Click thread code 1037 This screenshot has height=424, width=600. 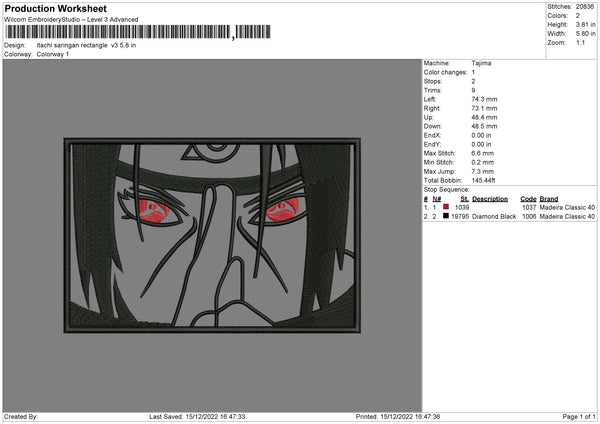(x=529, y=207)
